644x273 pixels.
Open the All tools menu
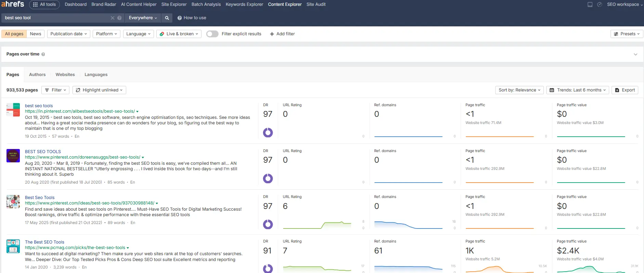(44, 4)
